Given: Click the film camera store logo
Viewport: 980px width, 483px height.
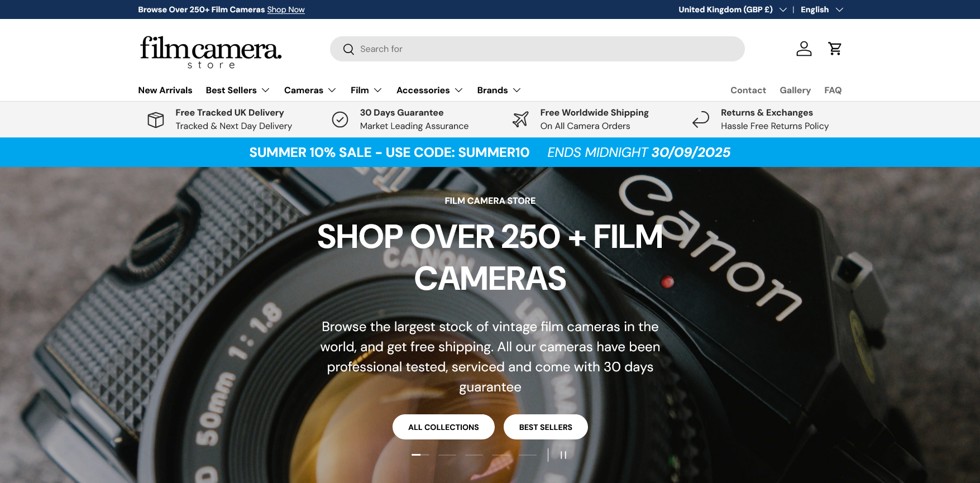Looking at the screenshot, I should click(x=211, y=52).
